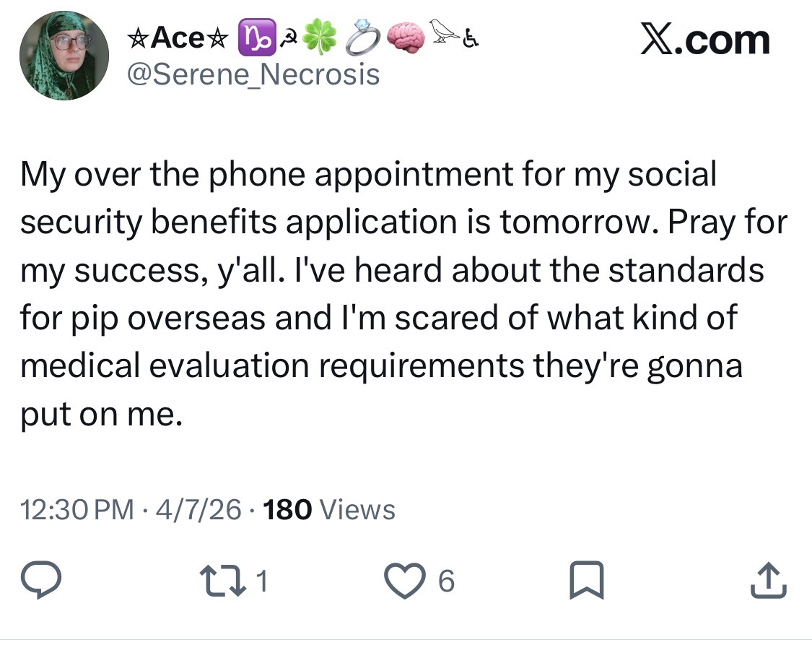Open the author's profile picture
Image resolution: width=812 pixels, height=658 pixels.
(x=64, y=56)
